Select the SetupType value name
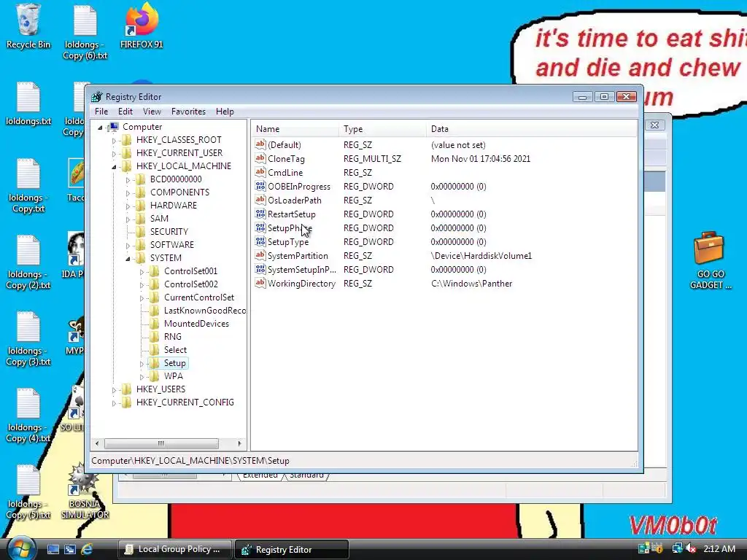 (287, 242)
